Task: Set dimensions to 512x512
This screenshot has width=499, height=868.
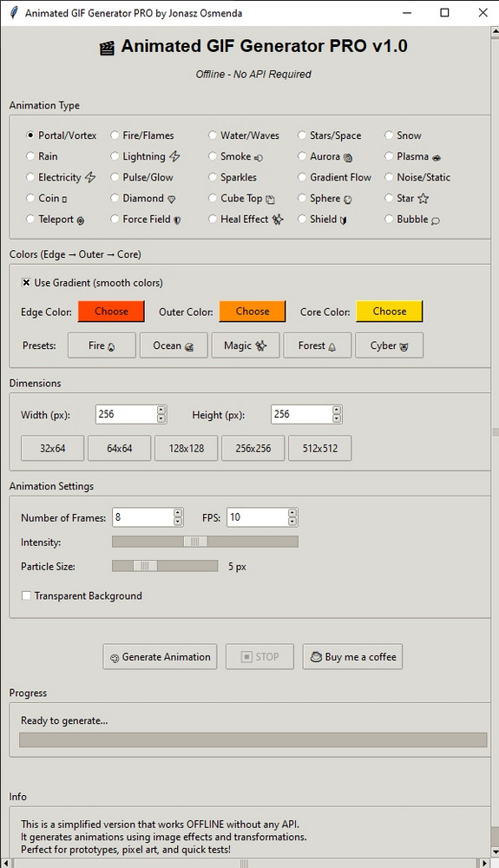Action: tap(320, 449)
